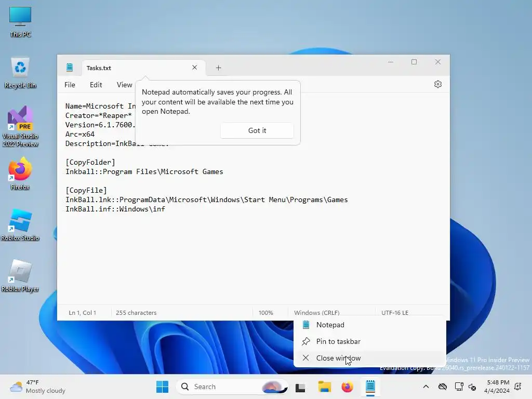Open This PC desktop icon
532x399 pixels.
20,22
